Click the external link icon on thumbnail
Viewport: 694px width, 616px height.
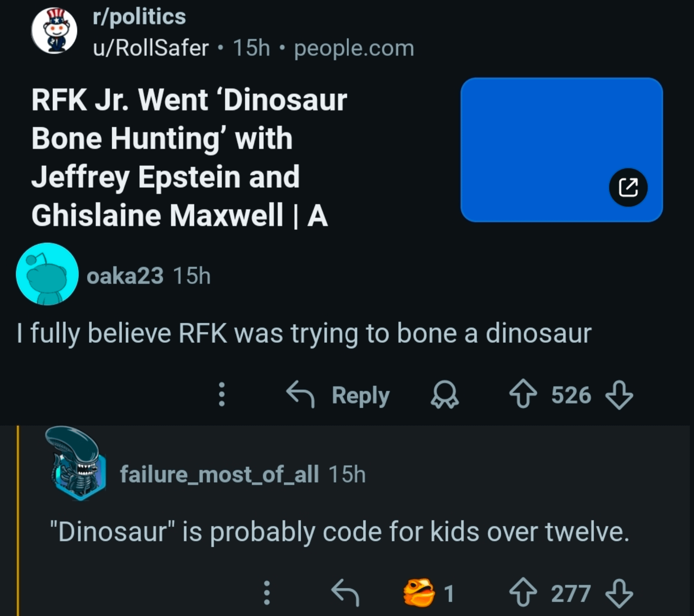pyautogui.click(x=628, y=187)
